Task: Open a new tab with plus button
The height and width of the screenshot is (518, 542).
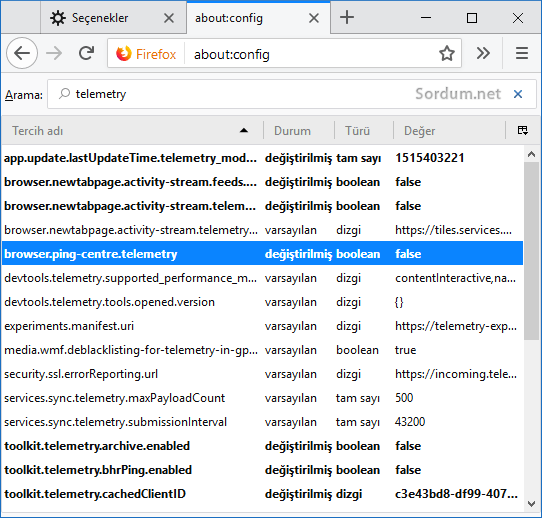Action: pos(347,17)
